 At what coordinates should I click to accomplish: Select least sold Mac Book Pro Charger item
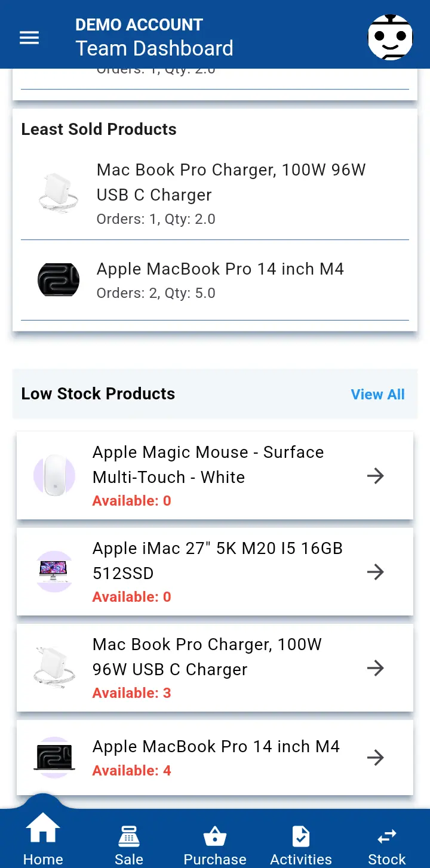(231, 193)
